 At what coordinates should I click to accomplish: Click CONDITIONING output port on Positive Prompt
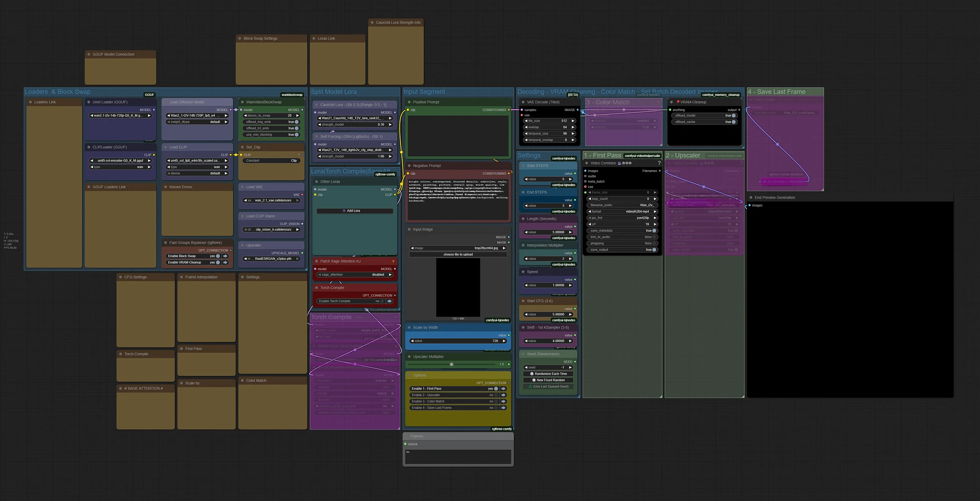click(x=509, y=110)
